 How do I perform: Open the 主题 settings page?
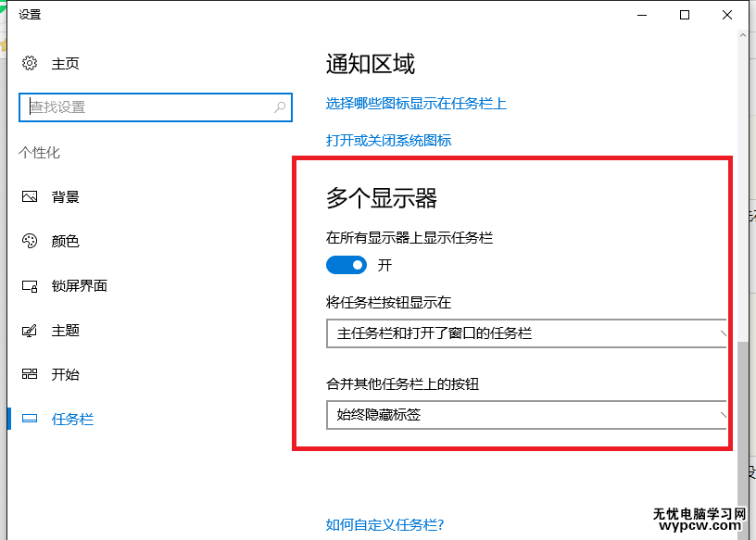[x=65, y=331]
